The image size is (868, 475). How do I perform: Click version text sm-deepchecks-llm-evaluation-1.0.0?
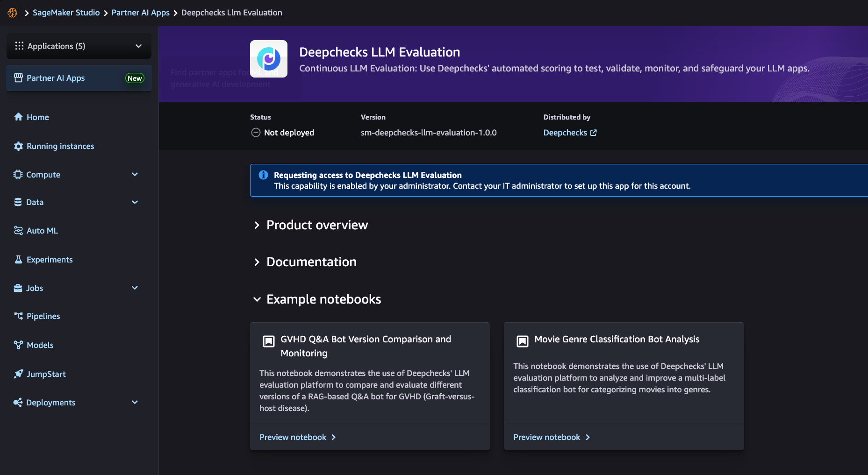click(429, 133)
